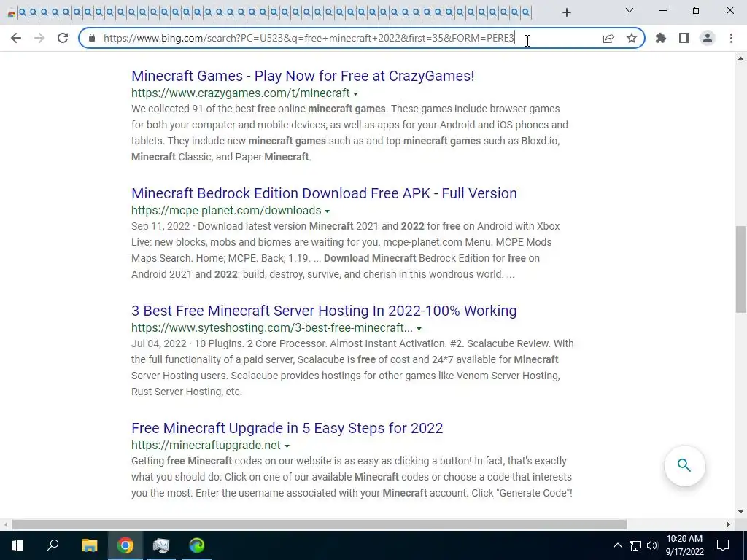Click the vertical scrollbar up arrow
Viewport: 747px width, 560px height.
tap(740, 58)
